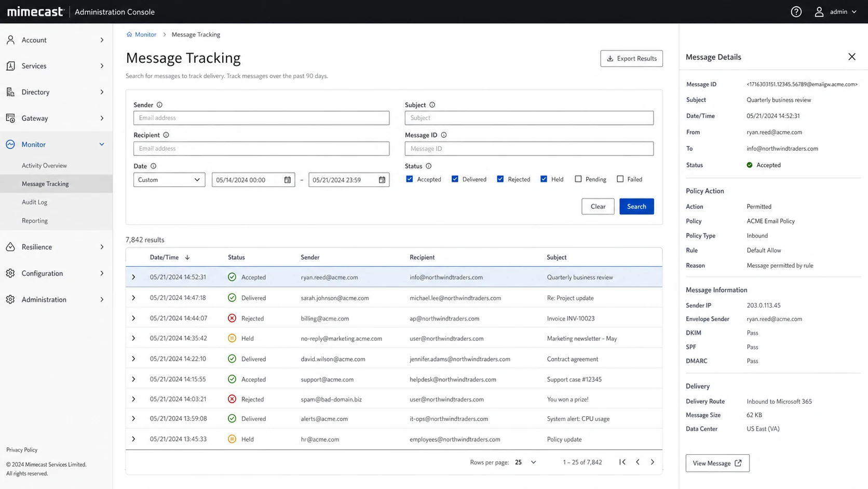This screenshot has height=489, width=868.
Task: Click the Resilience sidebar icon
Action: (x=10, y=247)
